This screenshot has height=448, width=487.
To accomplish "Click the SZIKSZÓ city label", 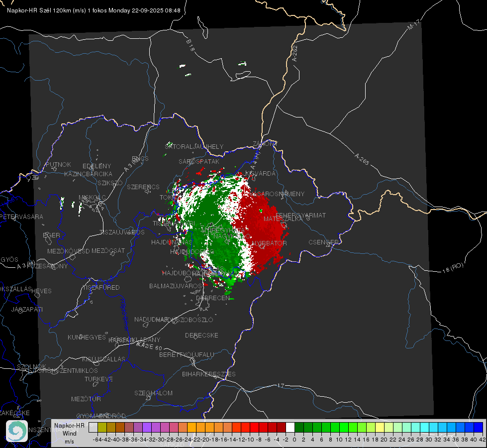I will pos(110,183).
